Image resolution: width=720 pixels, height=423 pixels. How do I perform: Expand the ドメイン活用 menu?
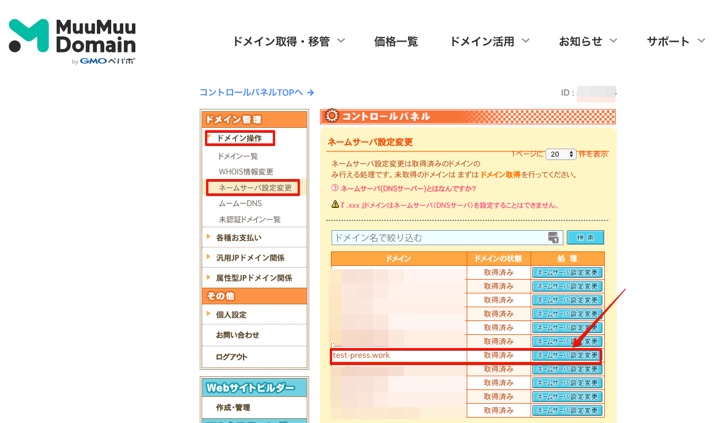[x=489, y=41]
